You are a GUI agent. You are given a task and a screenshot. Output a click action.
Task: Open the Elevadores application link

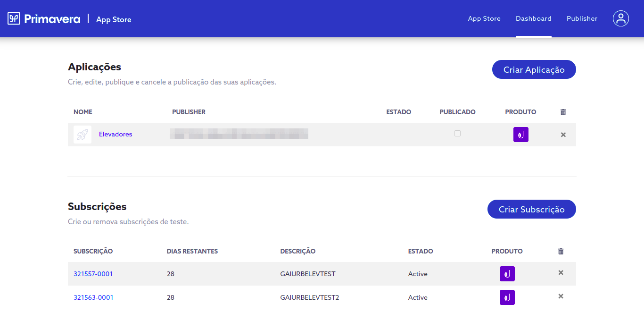click(115, 134)
